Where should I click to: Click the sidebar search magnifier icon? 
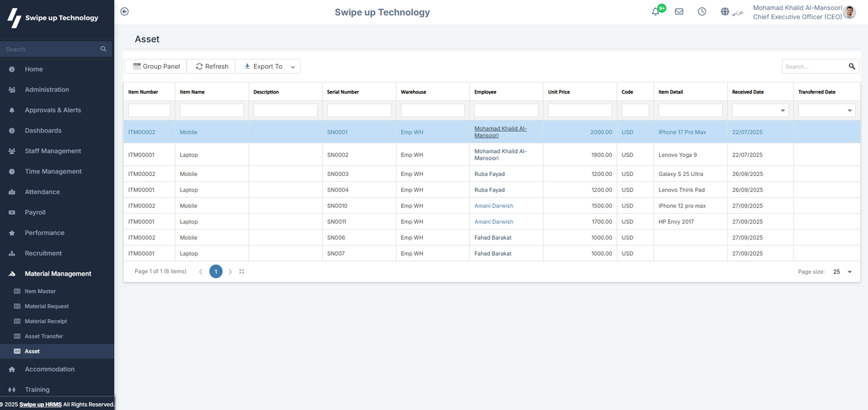104,49
